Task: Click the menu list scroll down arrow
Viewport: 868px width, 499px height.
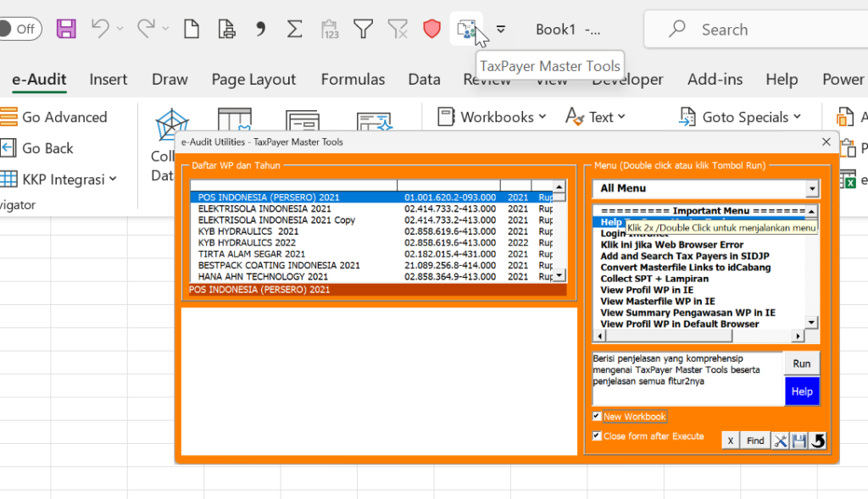Action: click(811, 323)
